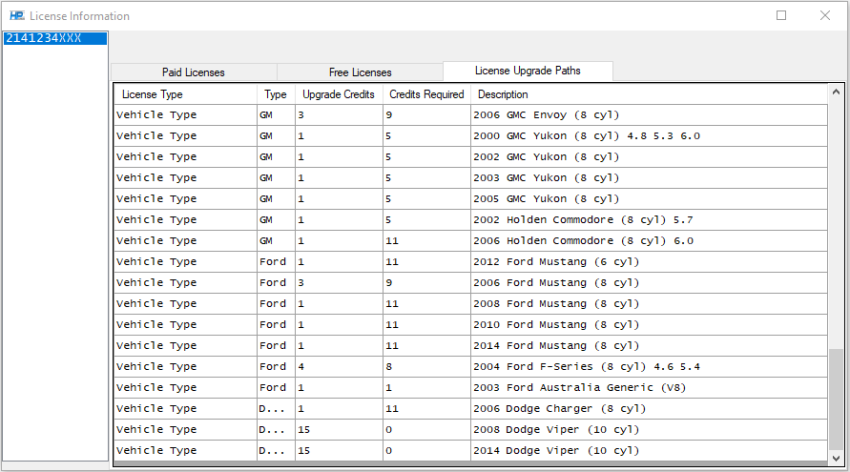Viewport: 850px width, 472px height.
Task: Click scrollbar up arrow in license table
Action: (836, 92)
